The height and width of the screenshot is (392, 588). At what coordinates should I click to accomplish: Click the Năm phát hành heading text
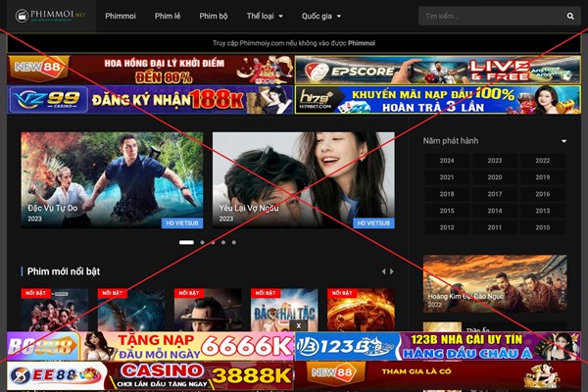(x=451, y=141)
